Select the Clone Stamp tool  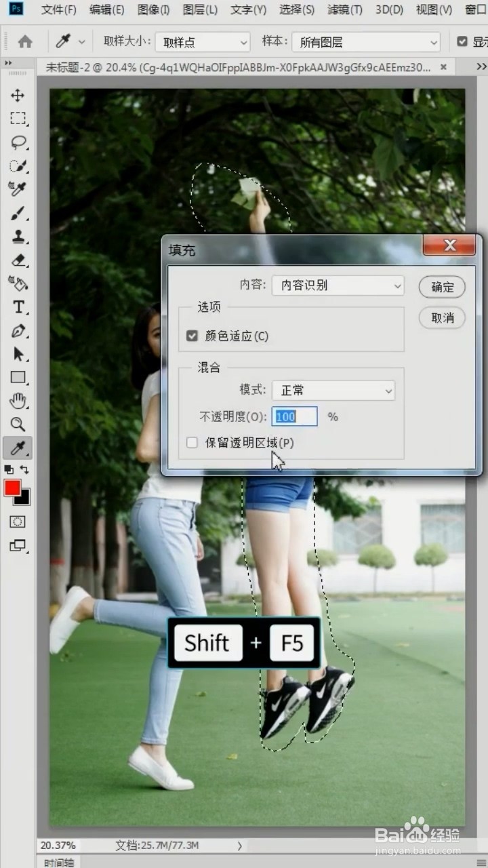click(x=18, y=237)
